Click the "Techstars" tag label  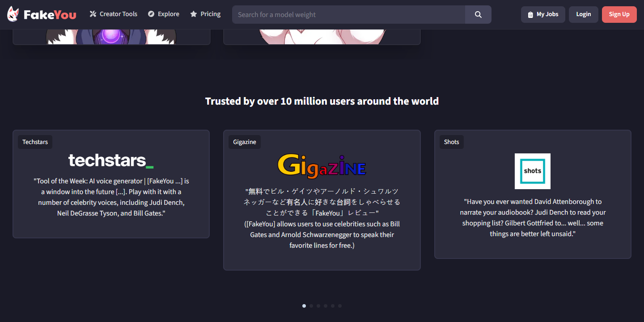coord(35,142)
